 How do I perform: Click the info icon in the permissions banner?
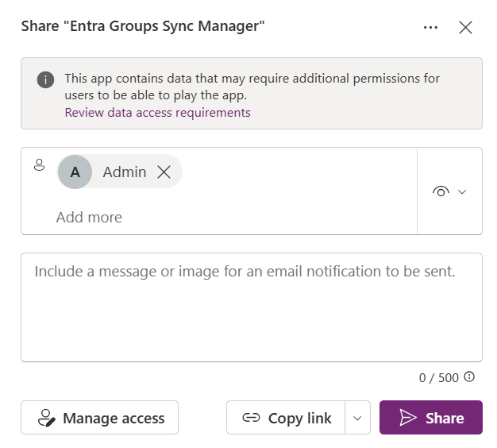[x=46, y=79]
